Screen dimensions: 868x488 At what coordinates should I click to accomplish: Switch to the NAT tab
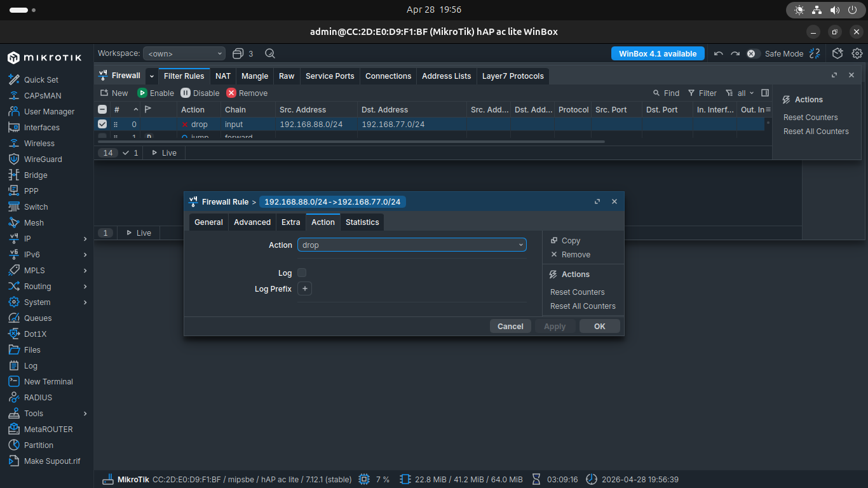223,76
